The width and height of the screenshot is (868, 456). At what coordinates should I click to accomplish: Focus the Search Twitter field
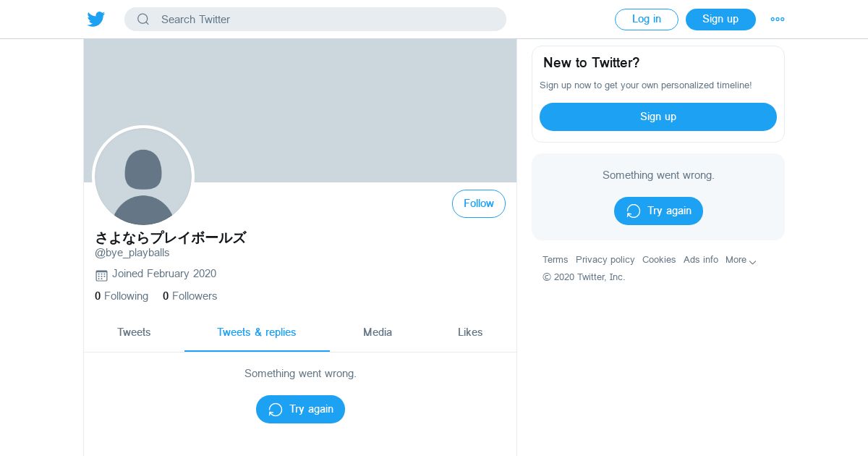coord(315,20)
